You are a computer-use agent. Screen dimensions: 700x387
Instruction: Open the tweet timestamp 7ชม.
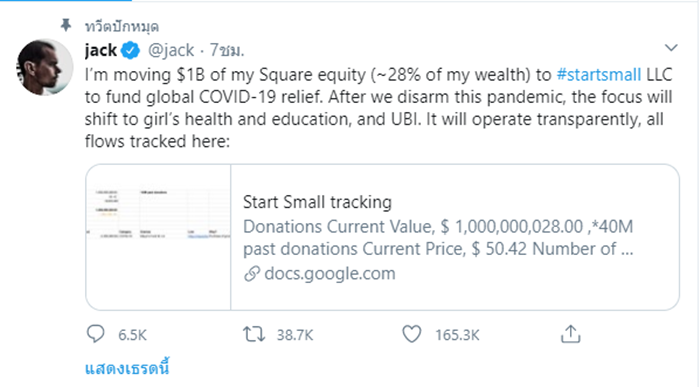click(227, 50)
